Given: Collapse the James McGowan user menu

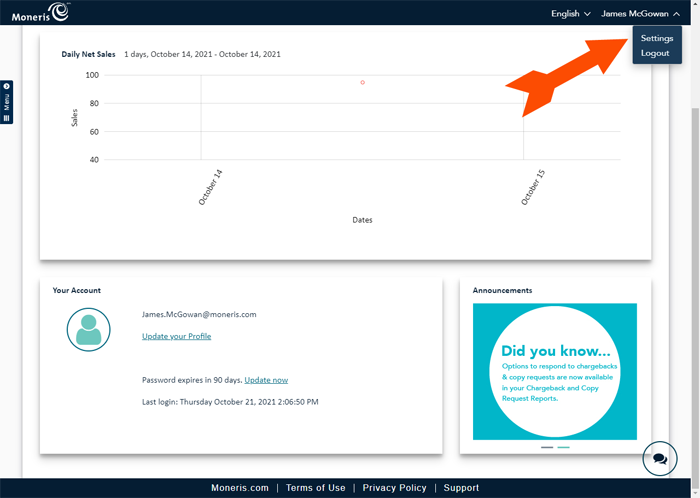Looking at the screenshot, I should point(640,14).
